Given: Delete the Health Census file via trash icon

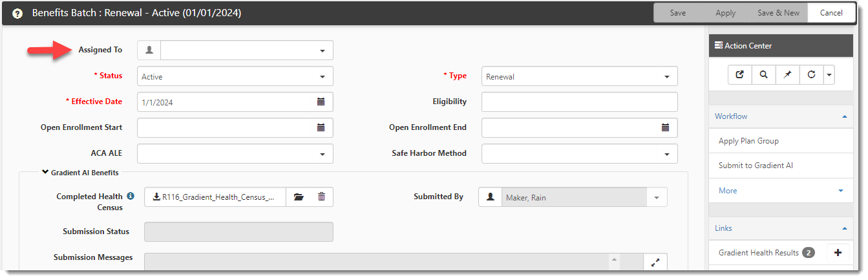Looking at the screenshot, I should coord(321,197).
